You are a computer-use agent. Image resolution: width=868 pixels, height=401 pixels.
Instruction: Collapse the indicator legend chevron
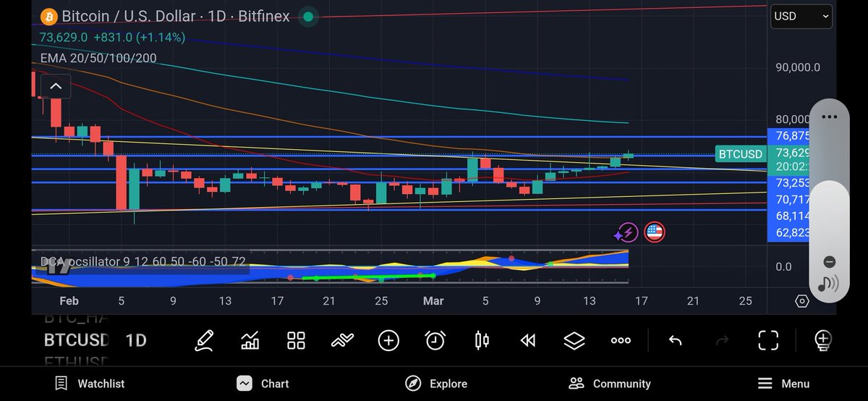pos(56,88)
